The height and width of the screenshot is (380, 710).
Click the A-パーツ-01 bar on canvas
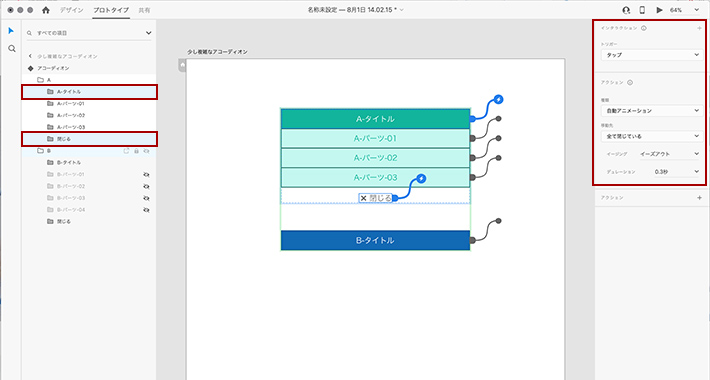(x=375, y=139)
